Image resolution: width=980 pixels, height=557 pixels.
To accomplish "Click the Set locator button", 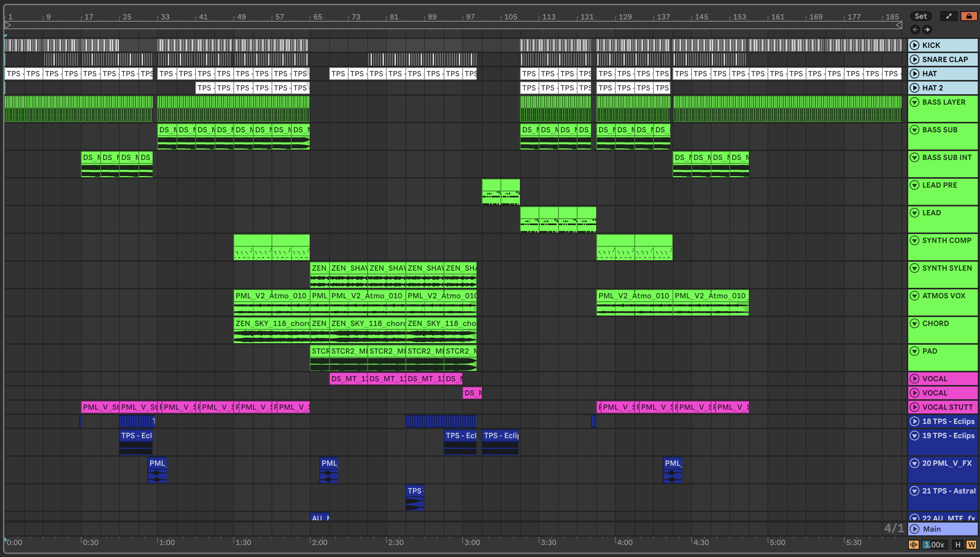I will tap(920, 16).
